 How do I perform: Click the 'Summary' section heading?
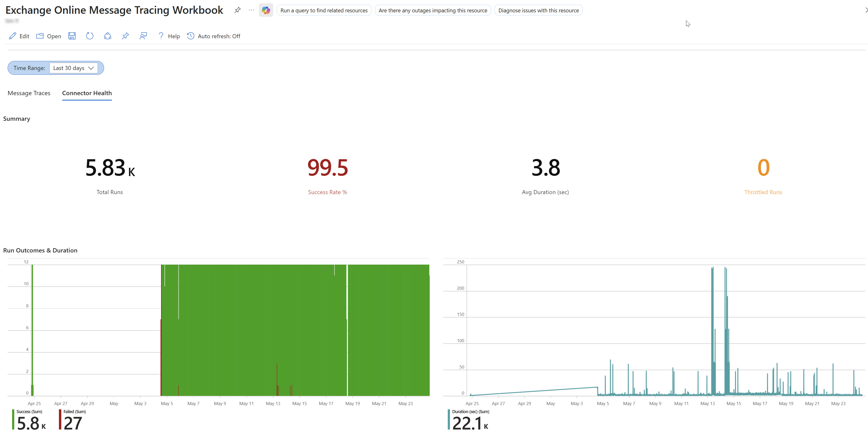[x=17, y=118]
